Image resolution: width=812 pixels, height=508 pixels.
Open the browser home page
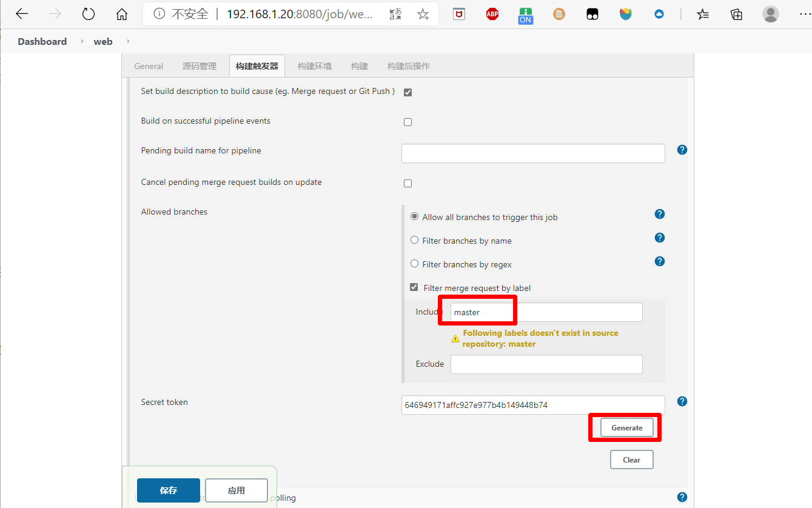(122, 14)
